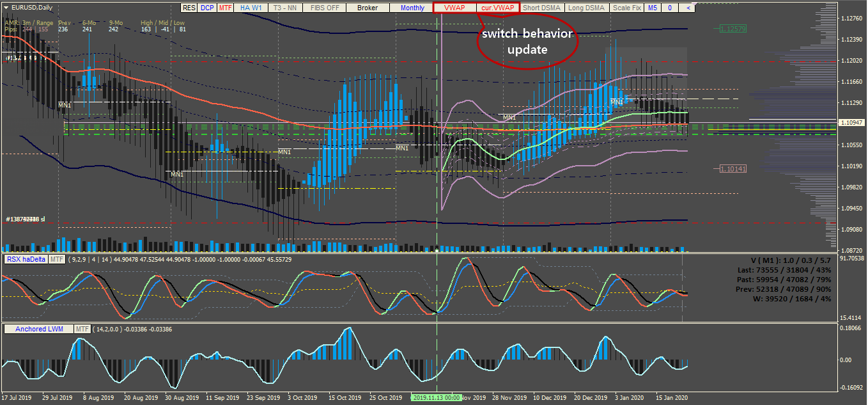868x405 pixels.
Task: Click the RSX haDelta indicator button
Action: tap(26, 259)
